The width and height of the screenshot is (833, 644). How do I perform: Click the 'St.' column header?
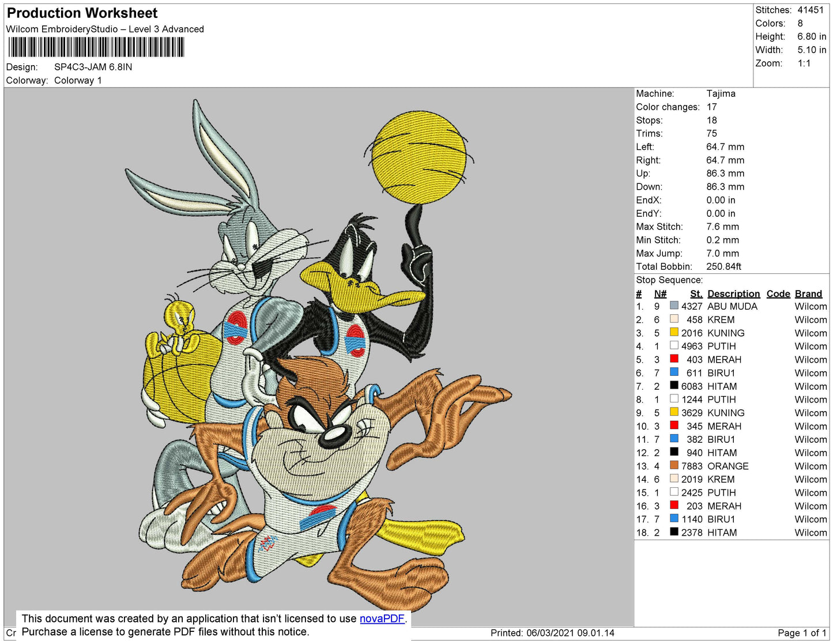click(x=696, y=294)
